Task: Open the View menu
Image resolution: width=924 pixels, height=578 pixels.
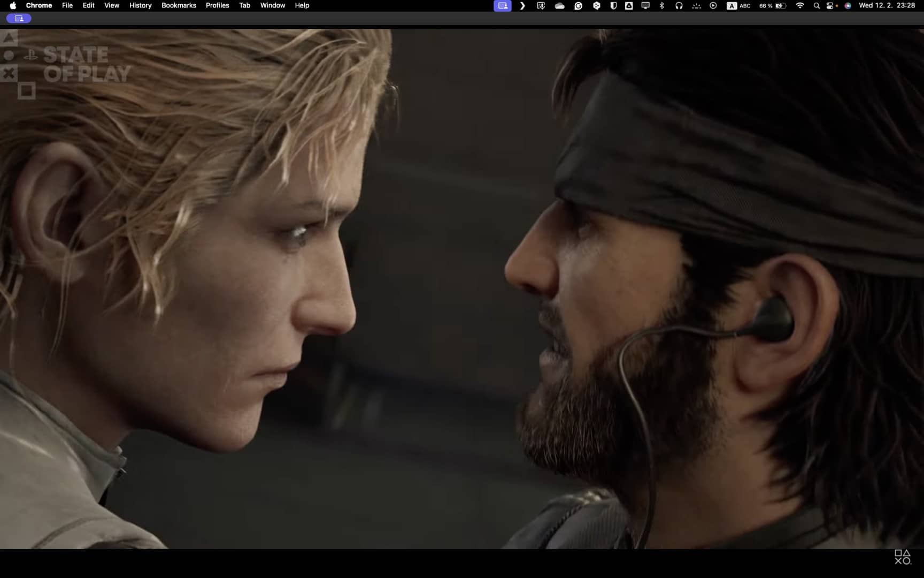Action: [112, 5]
